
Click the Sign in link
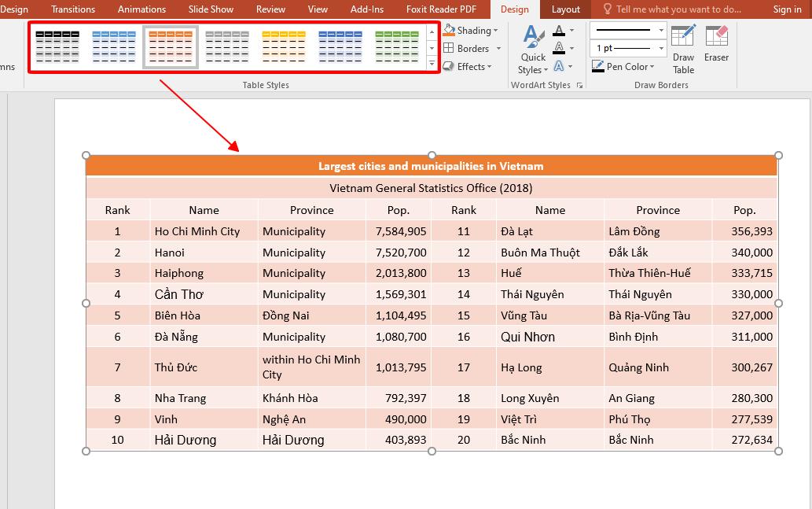[787, 9]
